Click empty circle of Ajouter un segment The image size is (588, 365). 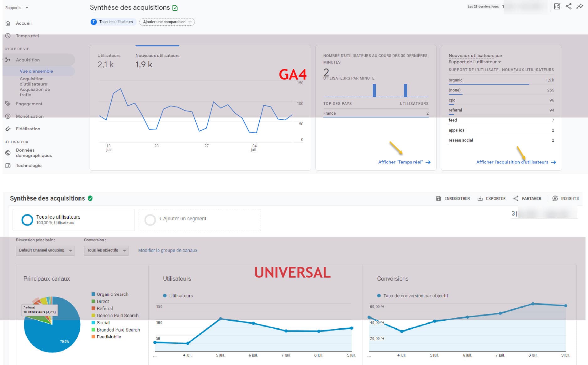150,220
